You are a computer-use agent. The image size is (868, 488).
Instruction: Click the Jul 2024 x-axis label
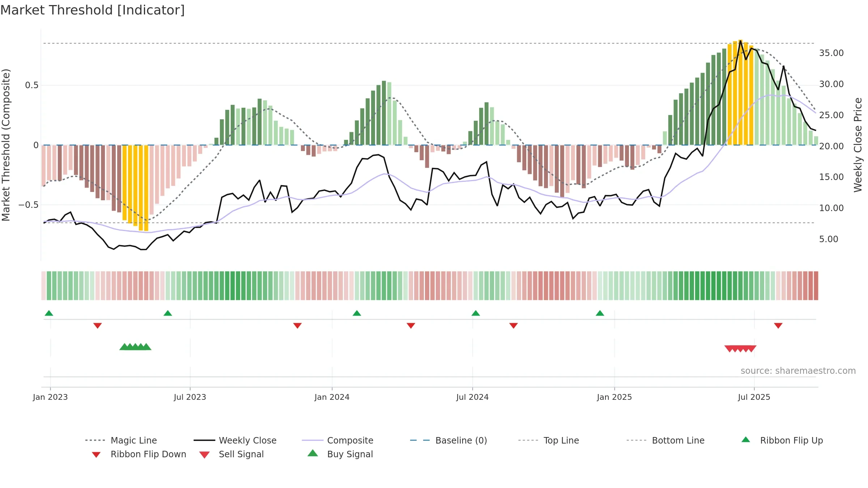472,397
